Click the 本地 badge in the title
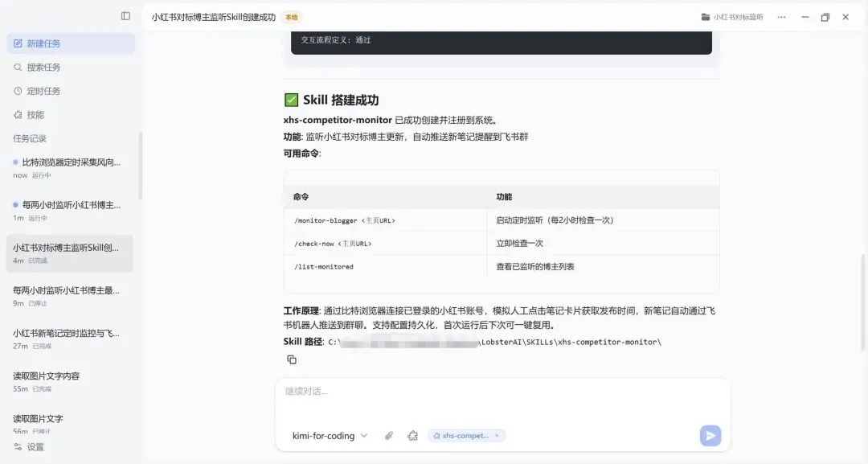 (x=291, y=17)
